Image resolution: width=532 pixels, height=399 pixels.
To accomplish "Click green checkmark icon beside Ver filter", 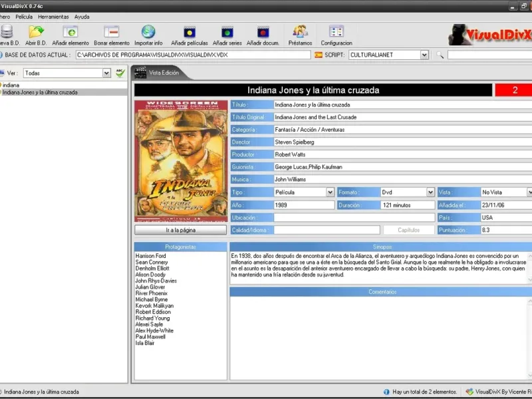I will [x=120, y=73].
